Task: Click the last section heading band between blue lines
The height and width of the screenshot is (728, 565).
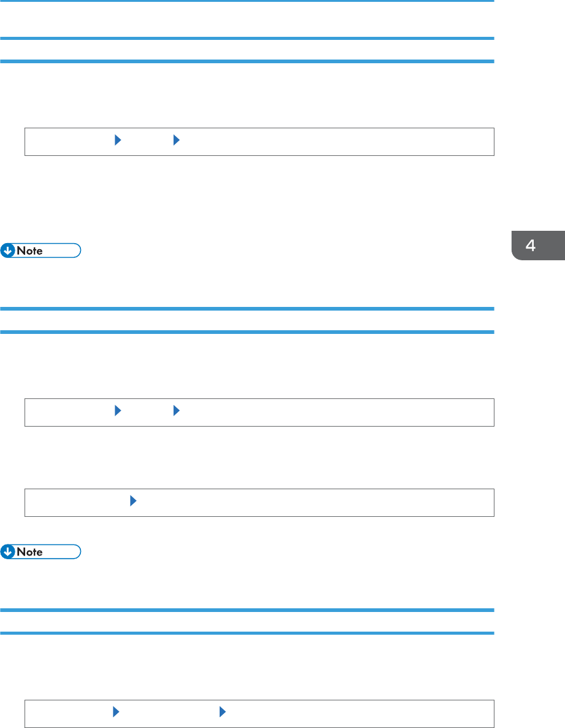Action: (247, 622)
